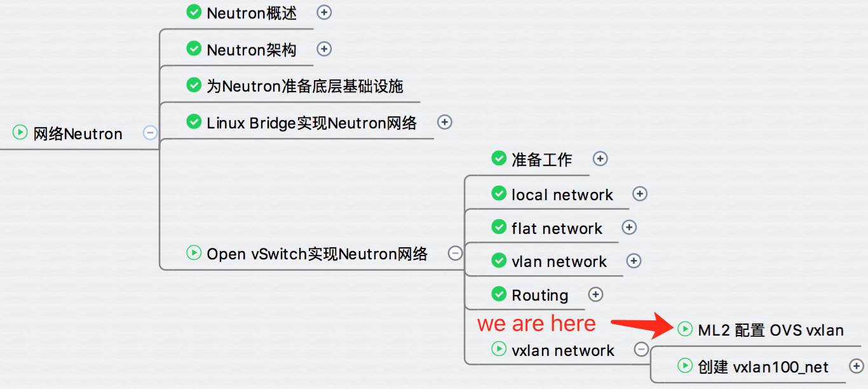Select the 为Neutron准备底层基础设施 topic

coord(305,86)
